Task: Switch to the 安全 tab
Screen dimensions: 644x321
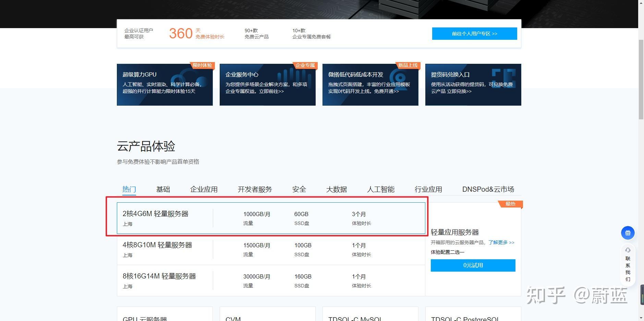Action: point(299,189)
